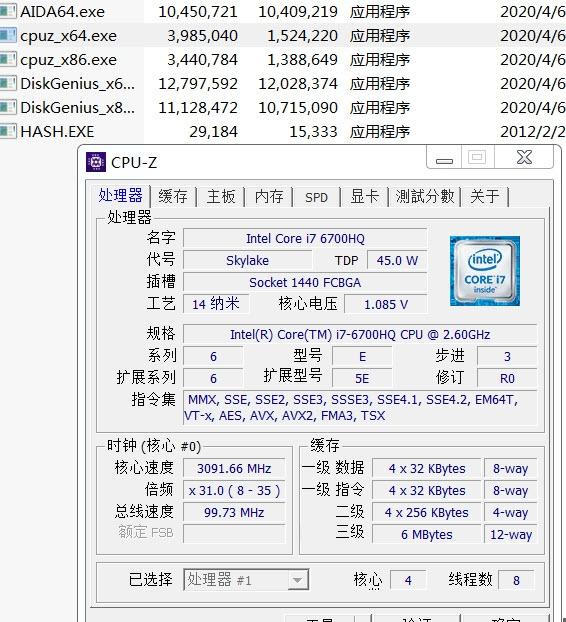Click the Intel Core i7 logo image
The width and height of the screenshot is (566, 622).
[x=484, y=271]
